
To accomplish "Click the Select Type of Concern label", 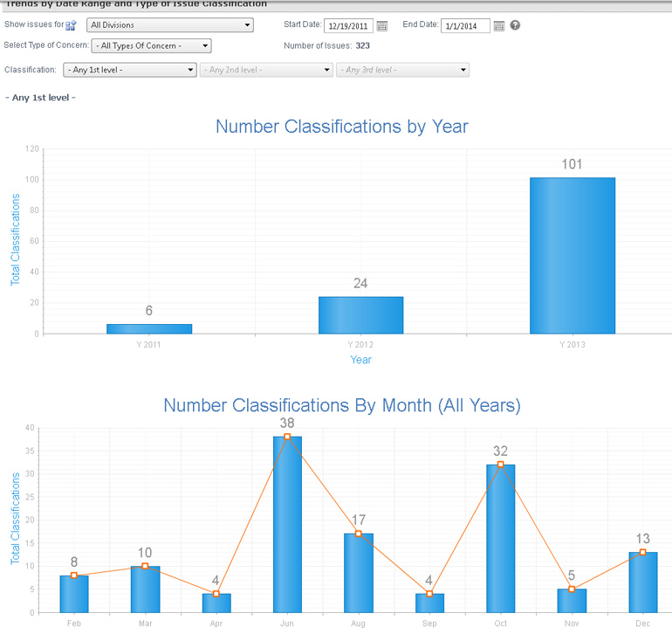I will coord(46,45).
